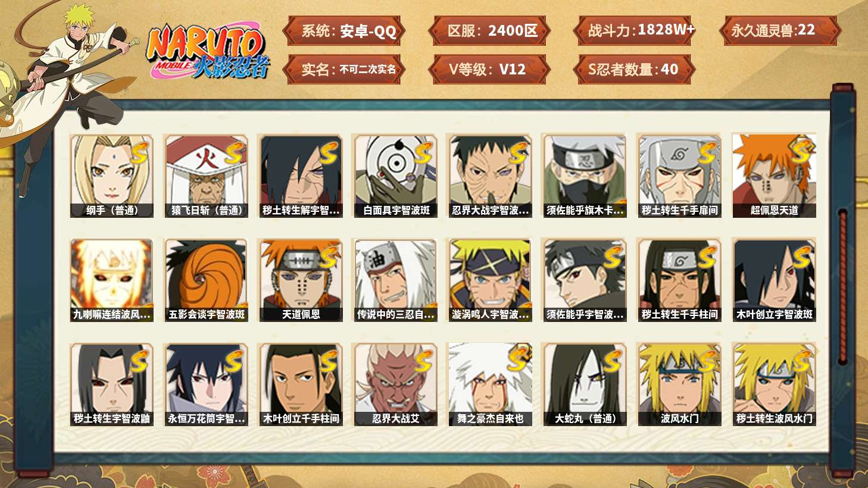Open the 大蛇丸（普通）portrait
868x488 pixels.
[585, 384]
